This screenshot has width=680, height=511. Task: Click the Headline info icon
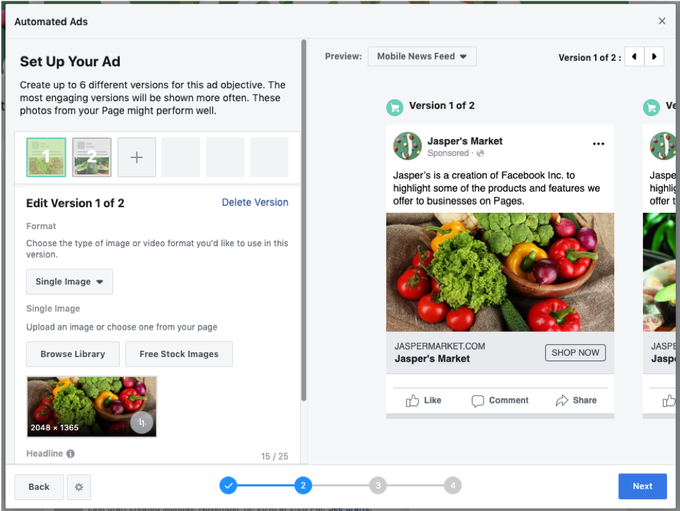pos(71,454)
